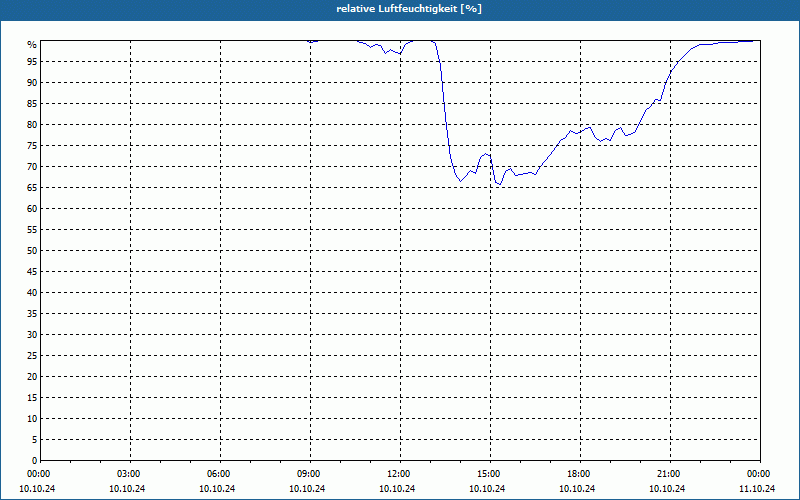Click the '10.10.24' date below '15:00'
The image size is (800, 500).
pos(487,489)
